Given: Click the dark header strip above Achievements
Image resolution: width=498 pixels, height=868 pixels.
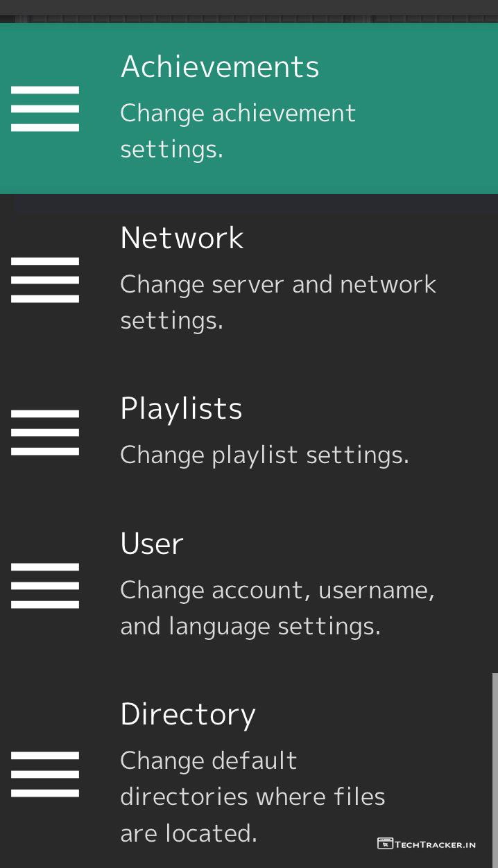Looking at the screenshot, I should coord(249,10).
